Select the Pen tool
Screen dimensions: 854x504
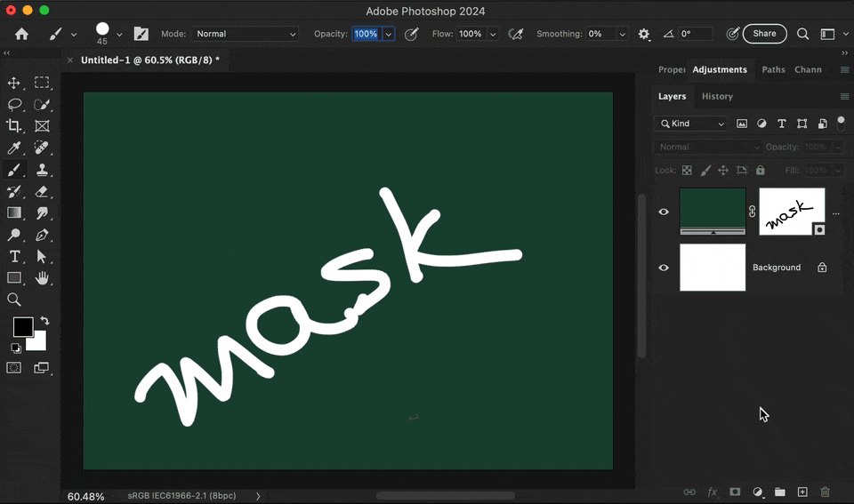[x=42, y=235]
